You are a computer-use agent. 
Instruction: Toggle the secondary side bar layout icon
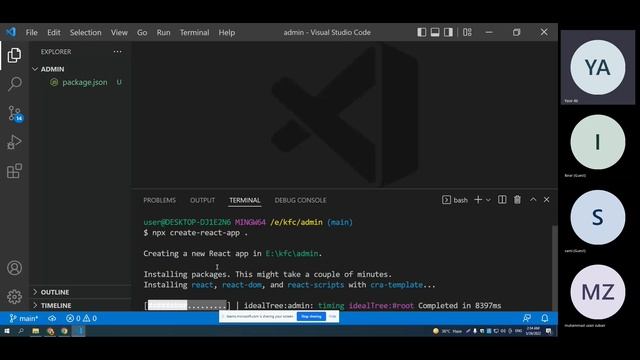[x=448, y=32]
